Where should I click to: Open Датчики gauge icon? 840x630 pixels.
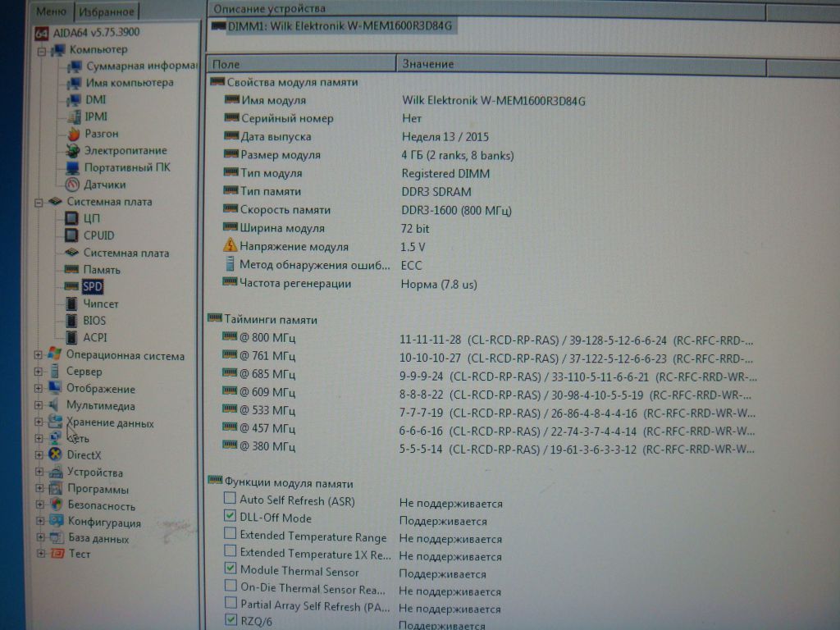click(x=72, y=185)
